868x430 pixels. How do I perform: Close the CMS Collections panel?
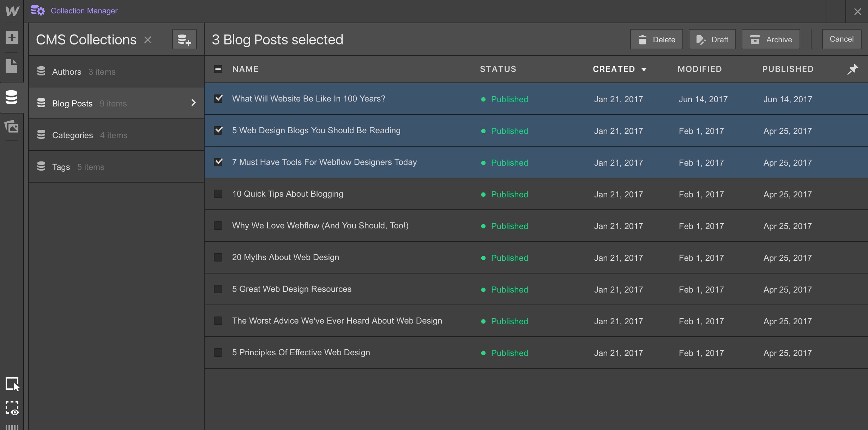click(x=148, y=40)
